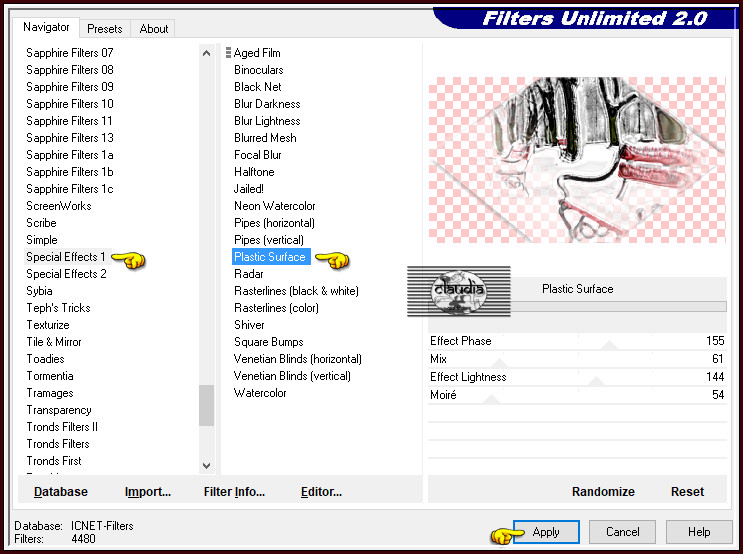Viewport: 743px width, 554px height.
Task: Choose Venetian Blinds (vertical) filter
Action: 292,376
